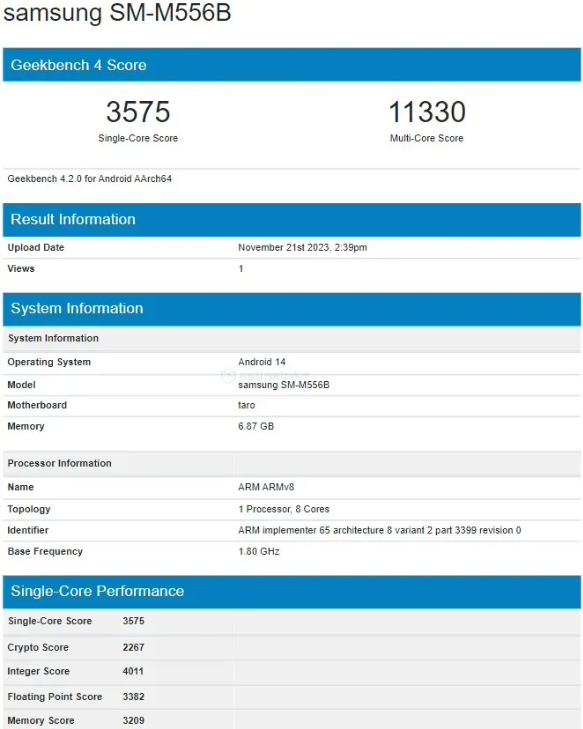Click the Processor Information subheader row

point(292,463)
